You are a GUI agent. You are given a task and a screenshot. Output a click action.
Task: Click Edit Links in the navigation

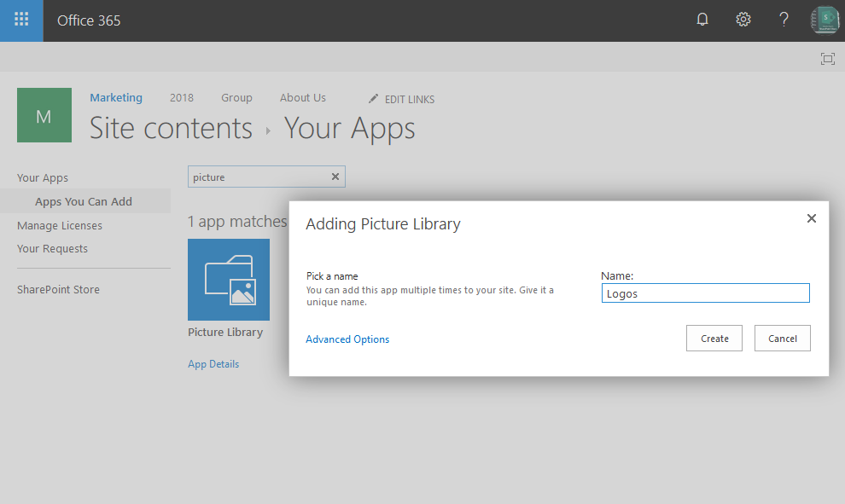click(401, 99)
